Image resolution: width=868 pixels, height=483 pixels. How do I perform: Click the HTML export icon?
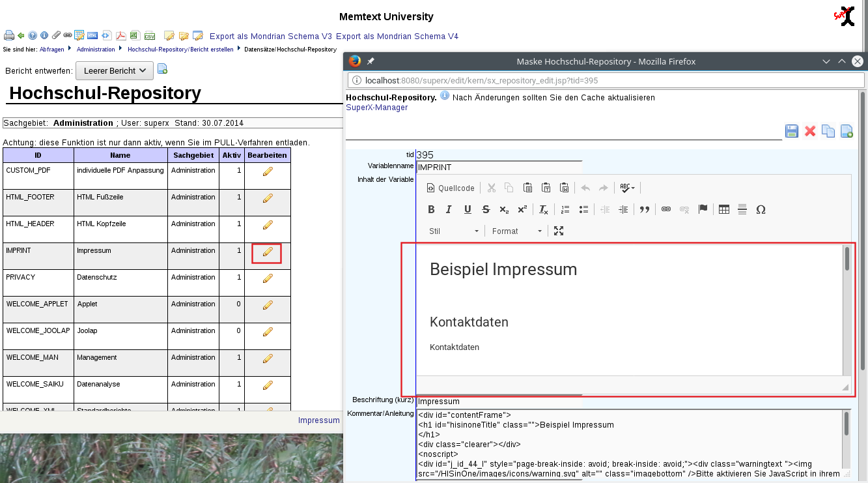(x=92, y=35)
